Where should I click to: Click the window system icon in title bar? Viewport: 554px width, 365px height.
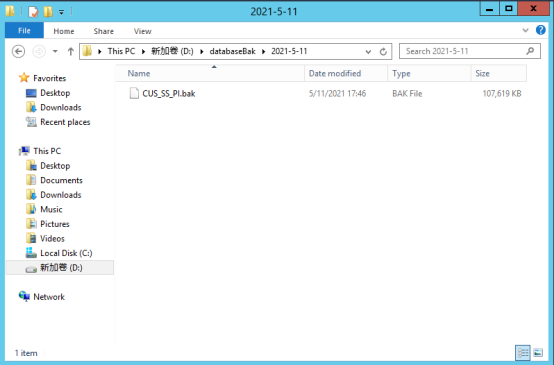(x=11, y=11)
